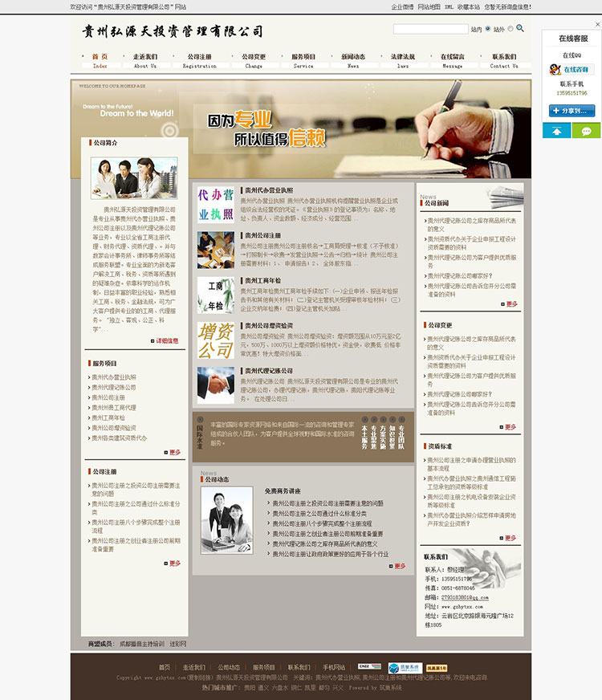Click the 增资公司 thumbnail icon
Screen dimensions: 602x700
pos(215,340)
